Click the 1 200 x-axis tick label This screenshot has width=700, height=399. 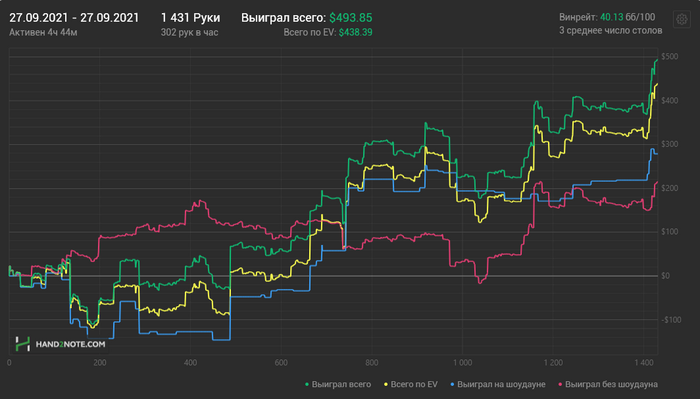click(x=553, y=363)
